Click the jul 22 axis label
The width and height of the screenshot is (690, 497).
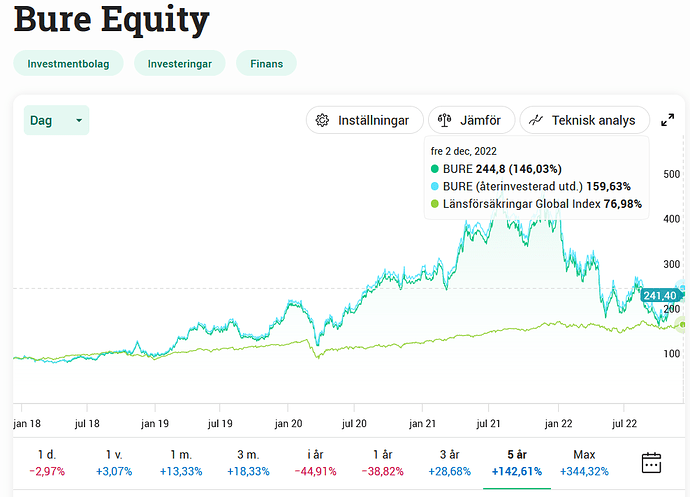pos(624,423)
